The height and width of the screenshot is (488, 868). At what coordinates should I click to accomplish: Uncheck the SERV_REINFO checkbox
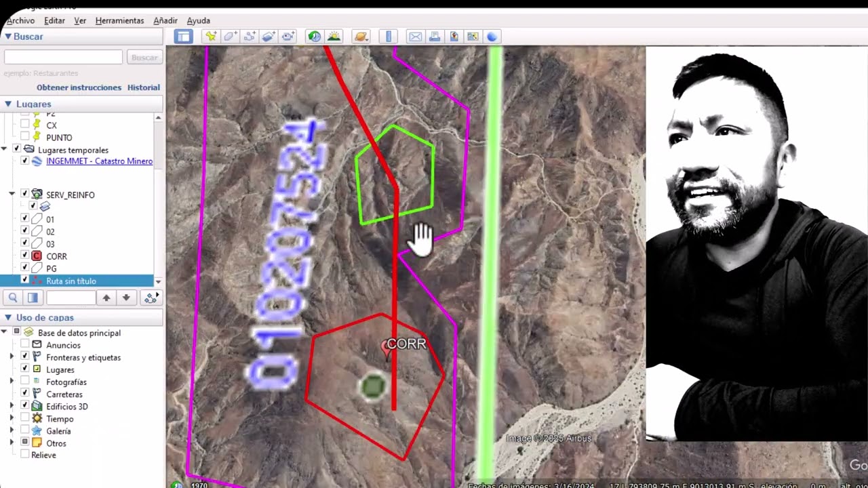click(x=25, y=195)
